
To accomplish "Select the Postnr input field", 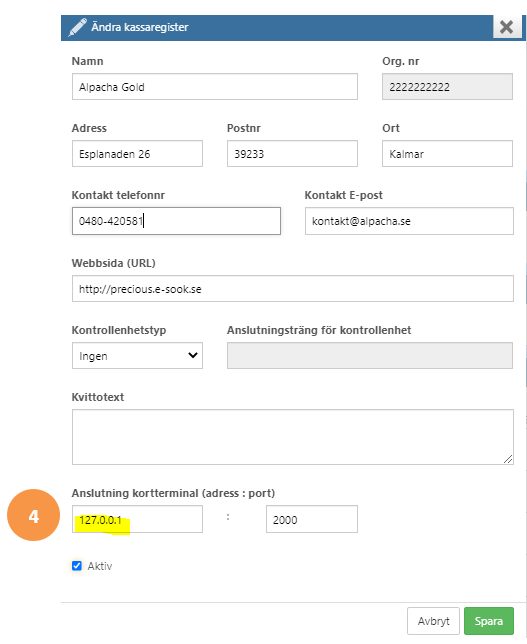I will [x=292, y=154].
